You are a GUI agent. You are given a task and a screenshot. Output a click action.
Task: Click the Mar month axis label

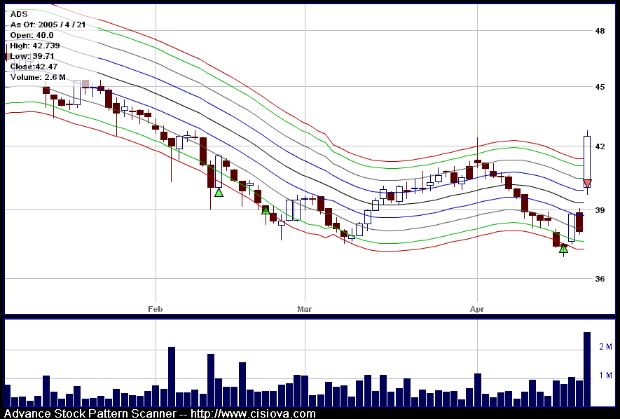[304, 309]
